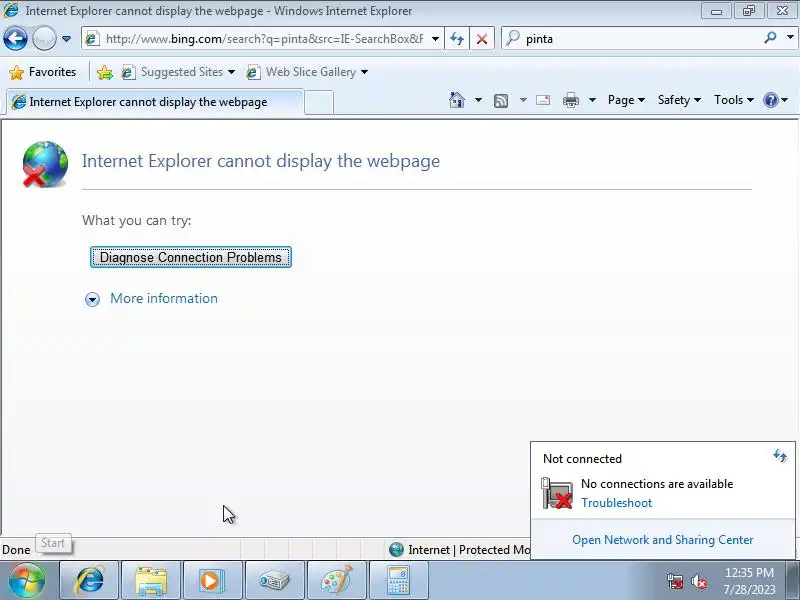The image size is (800, 600).
Task: Open Windows Explorer folder on taskbar
Action: [x=151, y=581]
